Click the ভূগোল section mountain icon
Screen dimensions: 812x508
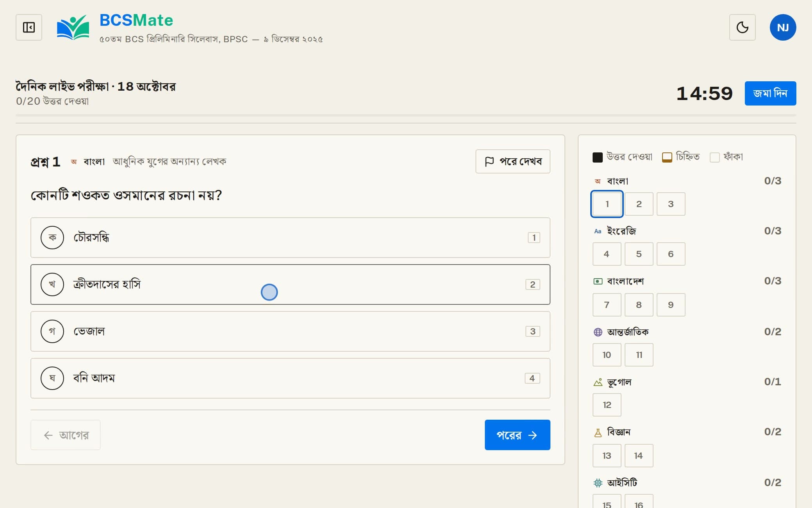pos(598,382)
